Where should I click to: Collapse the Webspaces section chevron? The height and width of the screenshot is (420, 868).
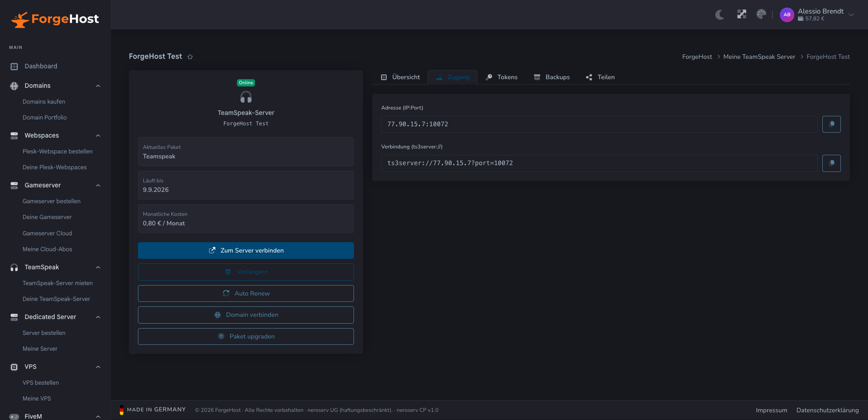98,136
